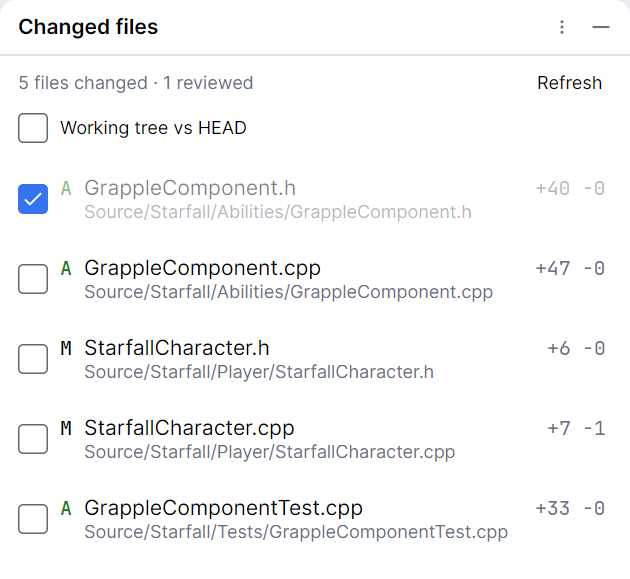This screenshot has height=579, width=630.
Task: Click path Source/Starfall/Player/StarfallCharacter.h
Action: coord(259,372)
